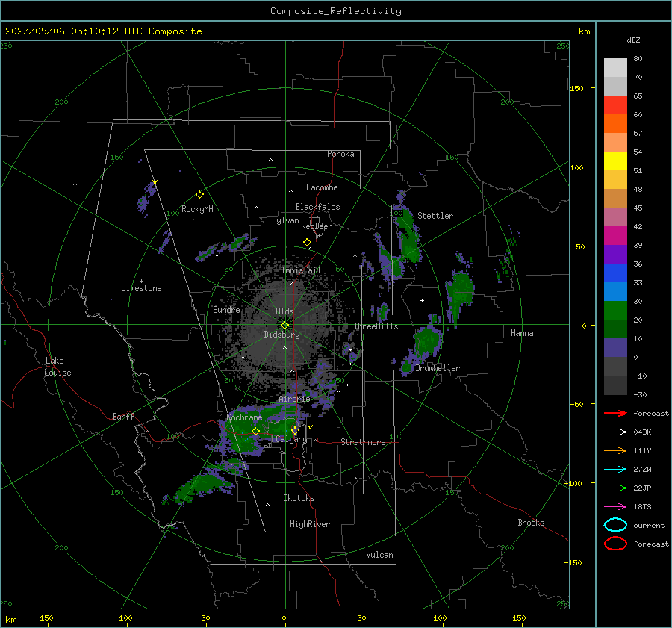Select the purple swatch between 39 and 36
The width and height of the screenshot is (672, 628).
(x=615, y=255)
